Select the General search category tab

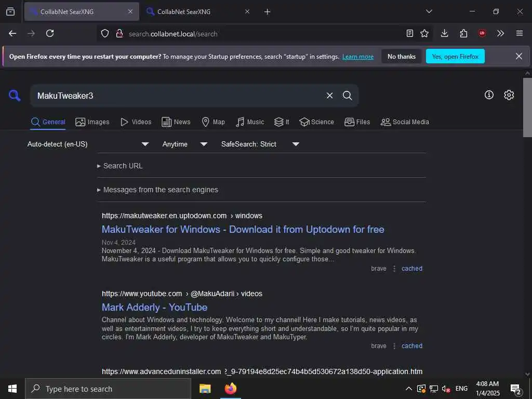point(48,122)
